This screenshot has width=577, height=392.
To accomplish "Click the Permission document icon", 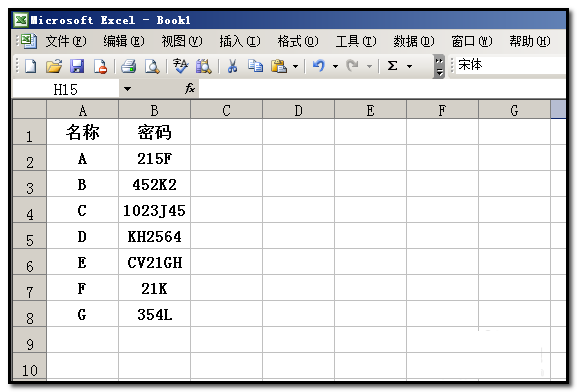I will 100,67.
